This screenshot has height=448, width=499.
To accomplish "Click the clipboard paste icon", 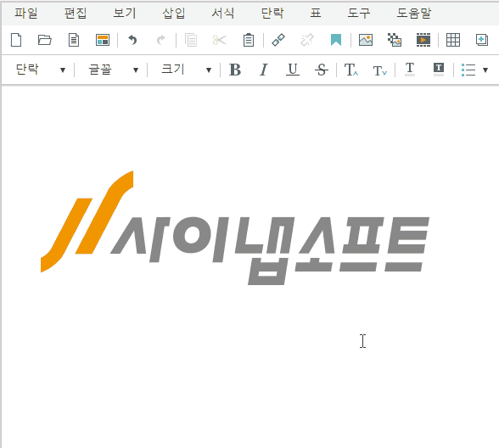I will tap(249, 40).
